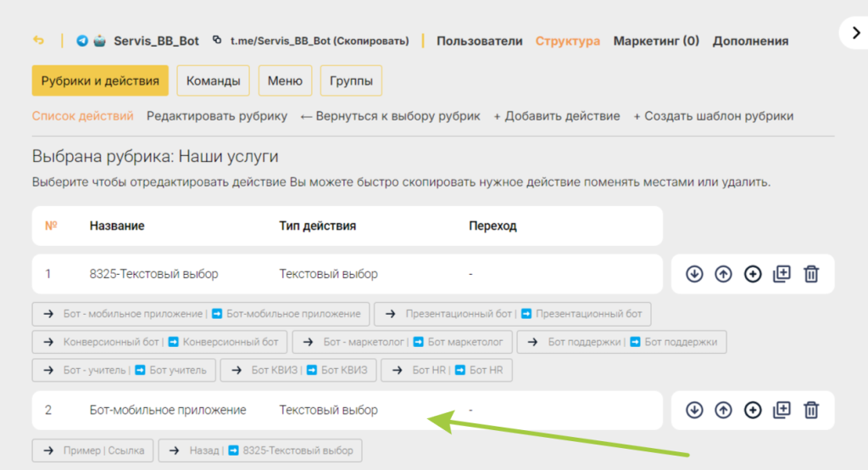868x470 pixels.
Task: Click the bot avatar icon beside Servis_BB_Bot
Action: [100, 41]
